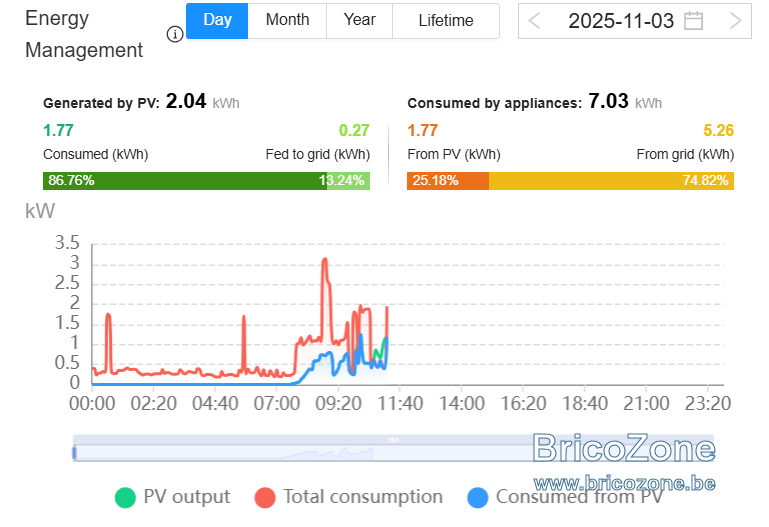Screen dimensions: 769x527
Task: Click the left handle of chart zoom slider
Action: (75, 453)
